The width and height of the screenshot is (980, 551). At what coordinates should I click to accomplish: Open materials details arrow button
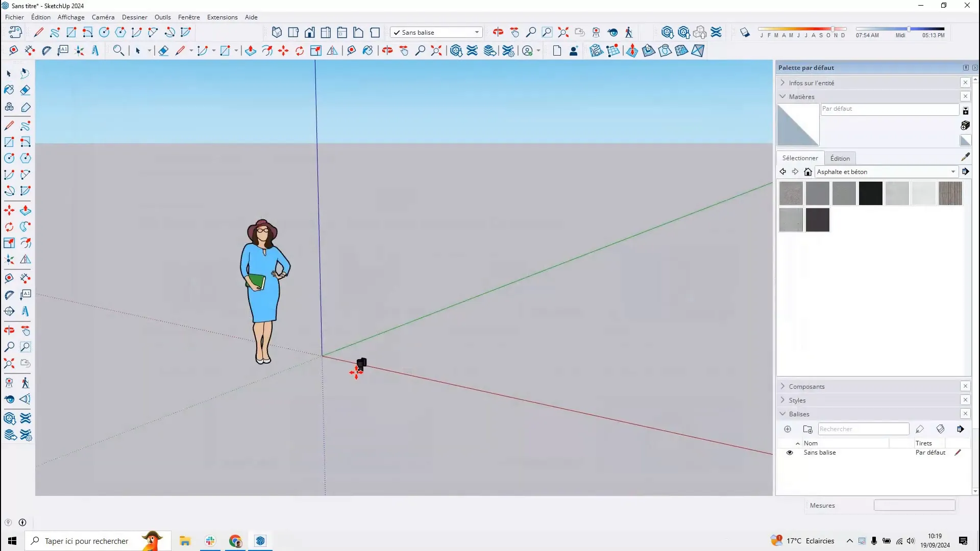point(965,172)
